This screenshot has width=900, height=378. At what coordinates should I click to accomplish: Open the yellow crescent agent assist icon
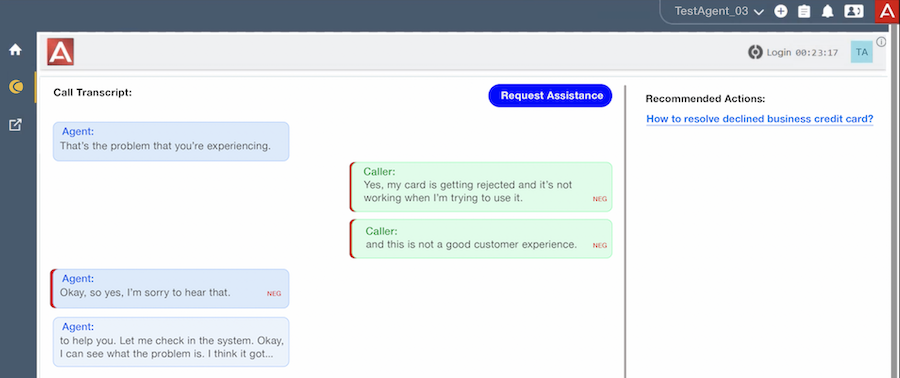[15, 87]
